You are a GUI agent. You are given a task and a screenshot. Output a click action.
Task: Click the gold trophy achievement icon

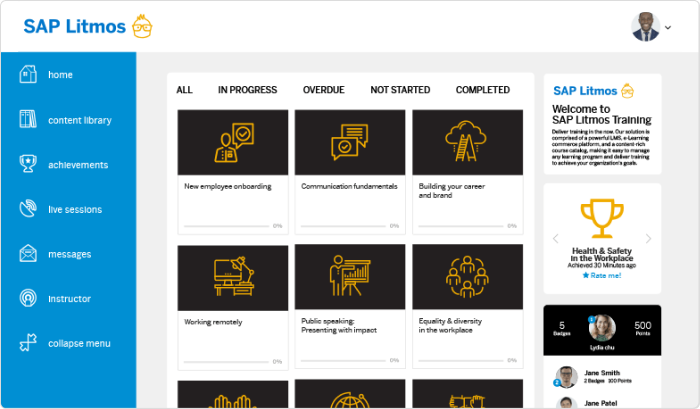602,218
